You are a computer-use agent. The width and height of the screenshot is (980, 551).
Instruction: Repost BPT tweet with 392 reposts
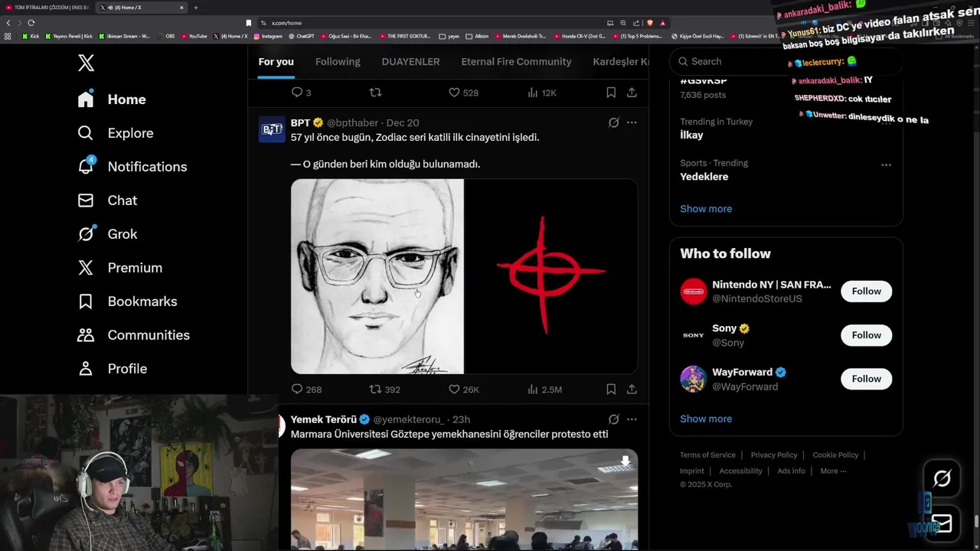[x=384, y=390]
